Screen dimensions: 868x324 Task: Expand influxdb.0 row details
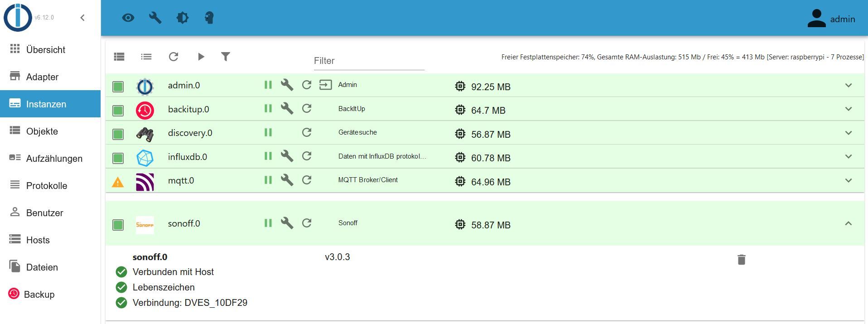click(849, 156)
